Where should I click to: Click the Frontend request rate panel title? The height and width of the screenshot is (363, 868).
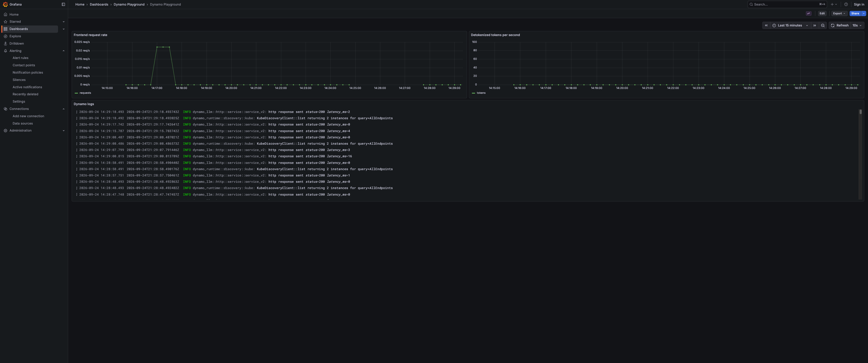(90, 35)
